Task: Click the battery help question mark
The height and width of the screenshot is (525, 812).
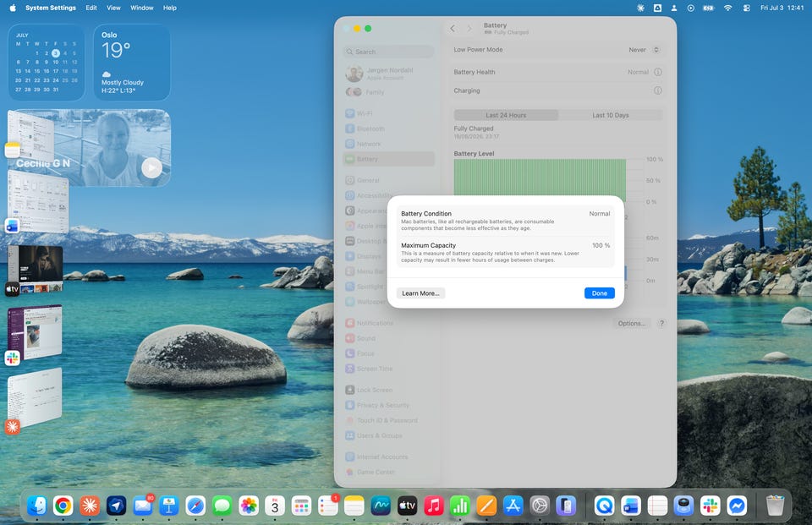Action: click(661, 323)
